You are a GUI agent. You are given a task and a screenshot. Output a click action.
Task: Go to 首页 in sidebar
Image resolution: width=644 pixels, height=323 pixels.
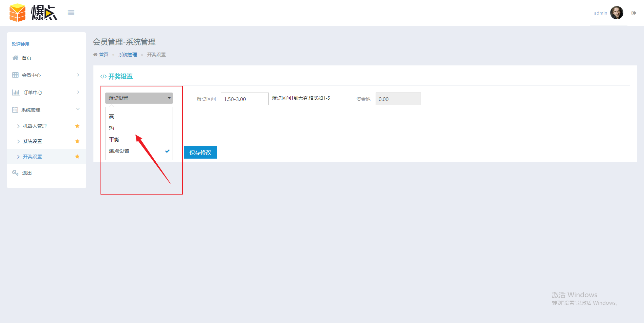pos(27,58)
